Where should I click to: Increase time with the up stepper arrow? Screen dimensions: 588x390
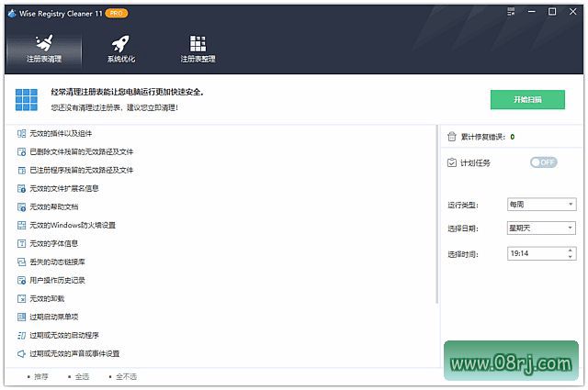coord(570,251)
